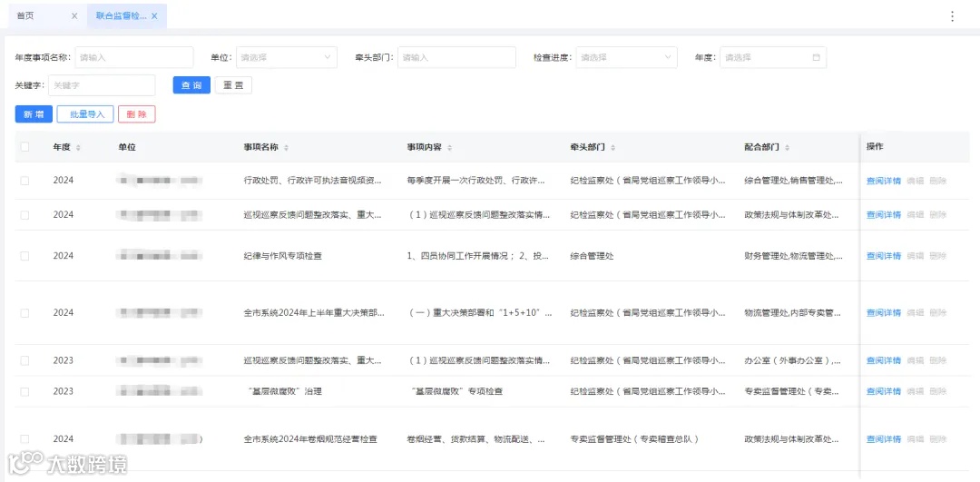Sort by 牵头部门 column arrows

pos(612,148)
